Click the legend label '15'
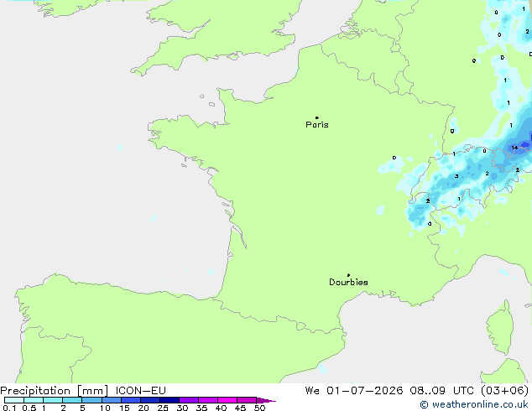The height and width of the screenshot is (411, 532). tap(124, 408)
